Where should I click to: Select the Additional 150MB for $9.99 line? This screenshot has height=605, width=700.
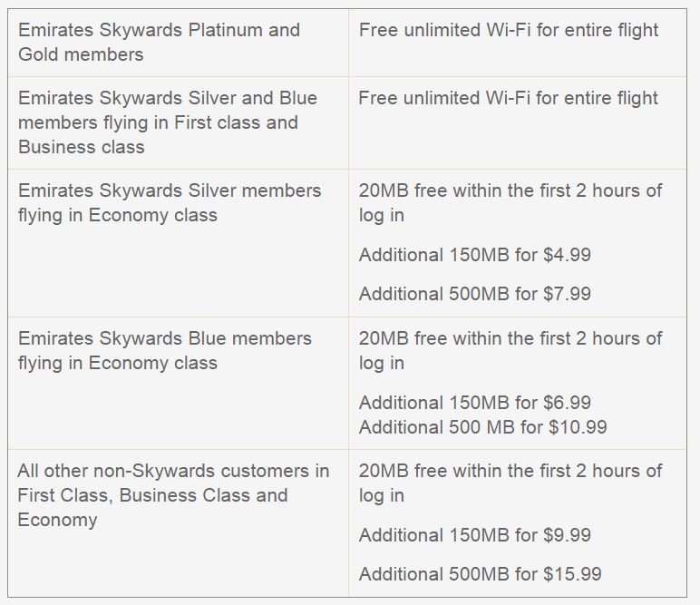pos(474,535)
